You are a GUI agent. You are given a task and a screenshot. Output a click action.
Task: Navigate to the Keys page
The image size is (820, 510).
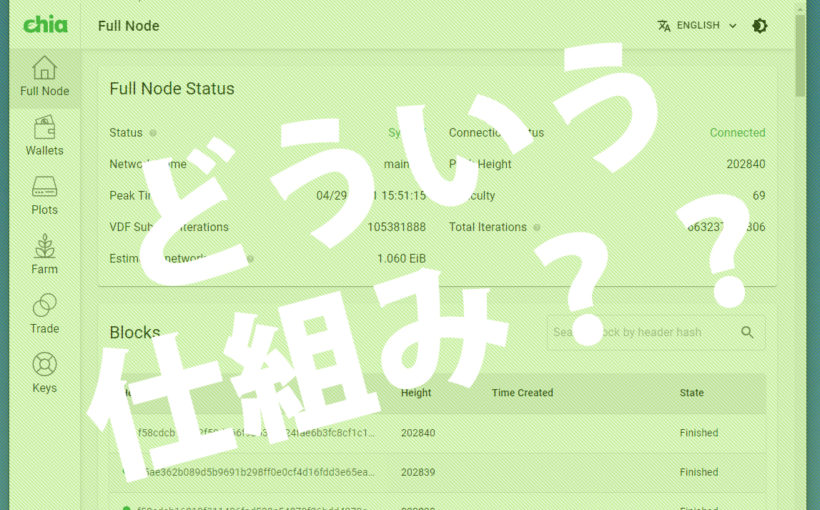[44, 374]
